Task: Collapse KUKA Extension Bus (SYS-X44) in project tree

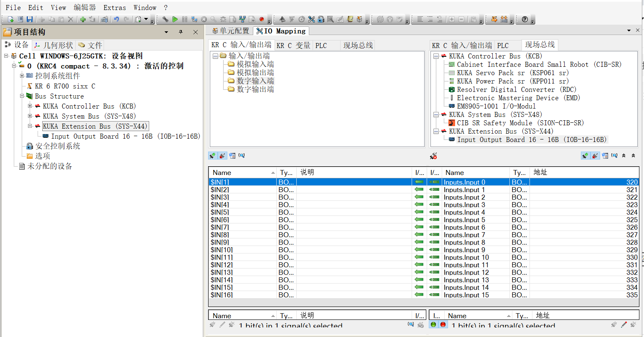Action: point(30,126)
